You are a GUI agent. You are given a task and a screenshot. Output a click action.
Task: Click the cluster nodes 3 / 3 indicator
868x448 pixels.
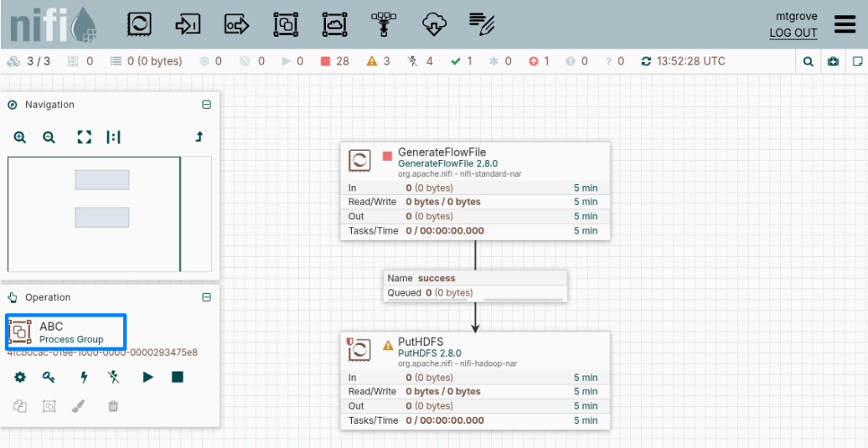tap(28, 61)
